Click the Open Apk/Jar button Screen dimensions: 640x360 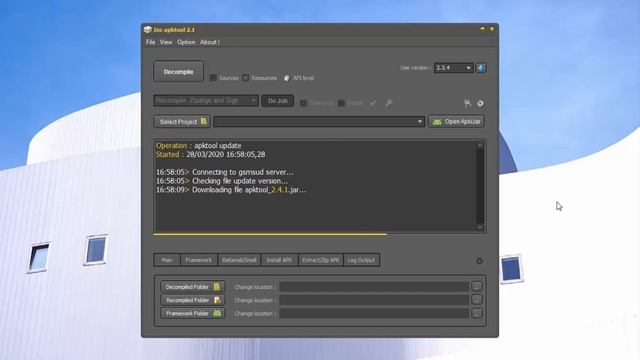click(457, 122)
